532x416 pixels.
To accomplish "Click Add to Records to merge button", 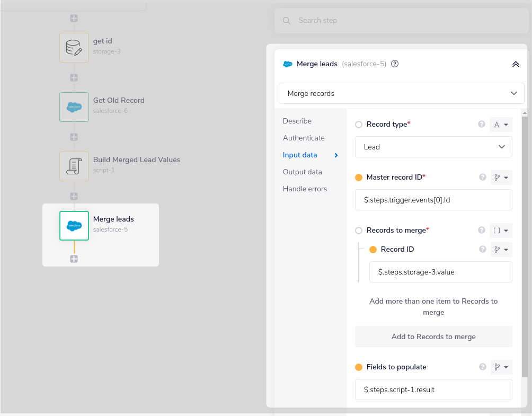I will pyautogui.click(x=433, y=337).
